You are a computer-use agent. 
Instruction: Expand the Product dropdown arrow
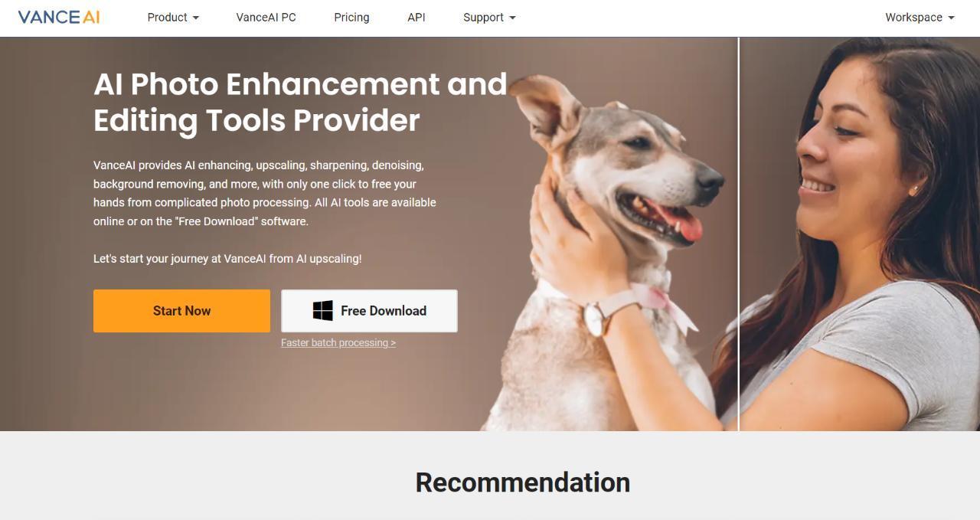click(195, 18)
